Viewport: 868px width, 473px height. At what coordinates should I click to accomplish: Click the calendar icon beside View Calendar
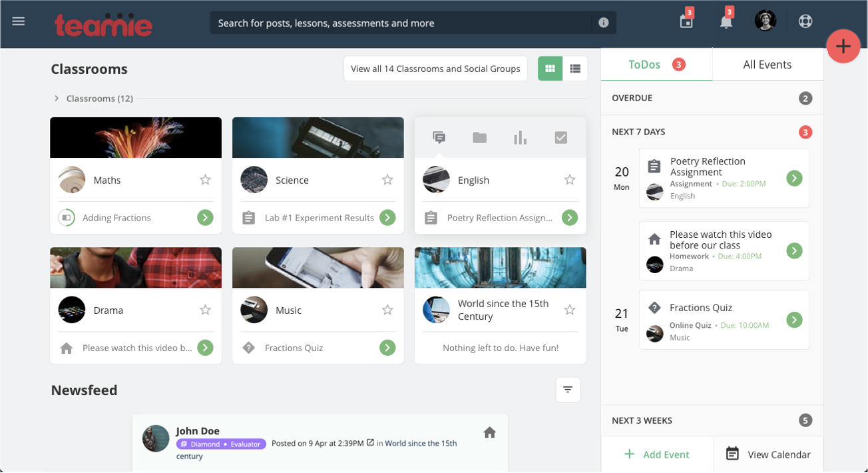pyautogui.click(x=732, y=454)
